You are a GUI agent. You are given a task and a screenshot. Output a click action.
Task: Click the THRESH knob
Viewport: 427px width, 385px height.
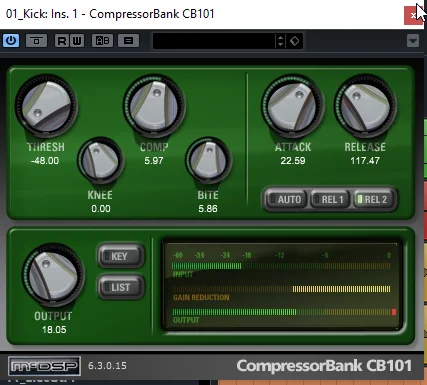[x=46, y=105]
